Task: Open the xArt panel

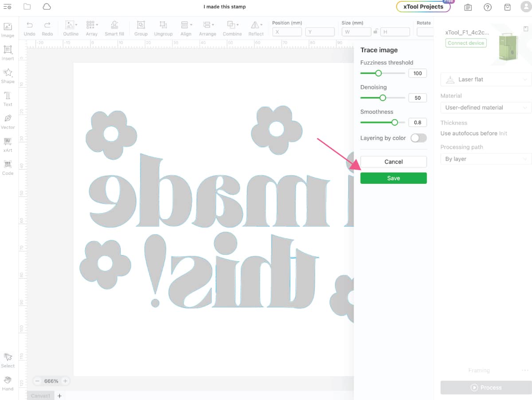Action: point(8,144)
